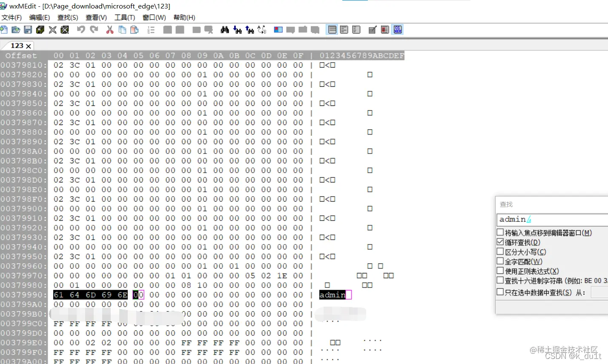Click the Copy toolbar icon
Image resolution: width=608 pixels, height=364 pixels.
point(122,29)
